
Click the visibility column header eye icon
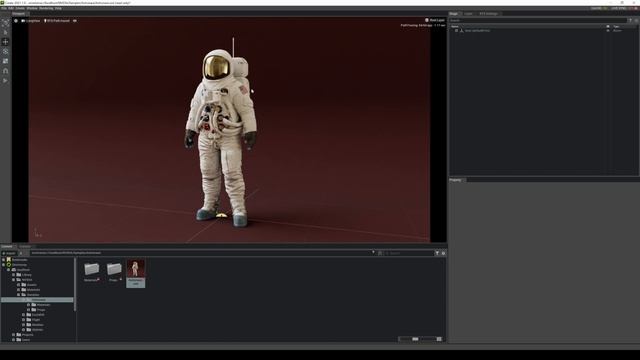(608, 27)
